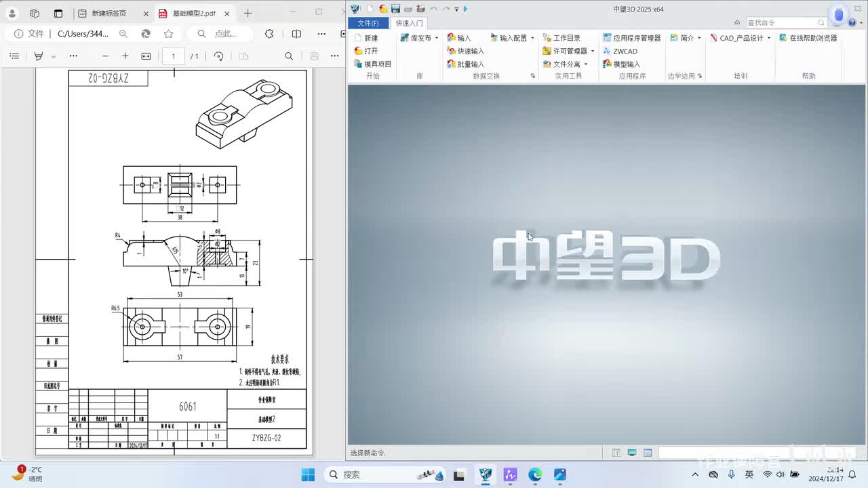
Task: Expand the 许可管理器 dropdown arrow
Action: click(593, 51)
